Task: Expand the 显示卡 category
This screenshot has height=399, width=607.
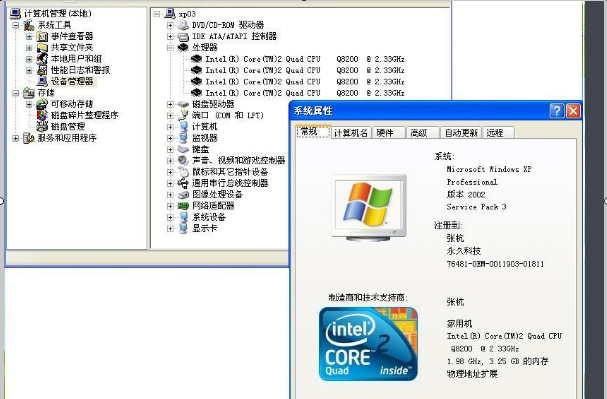Action: [x=170, y=229]
